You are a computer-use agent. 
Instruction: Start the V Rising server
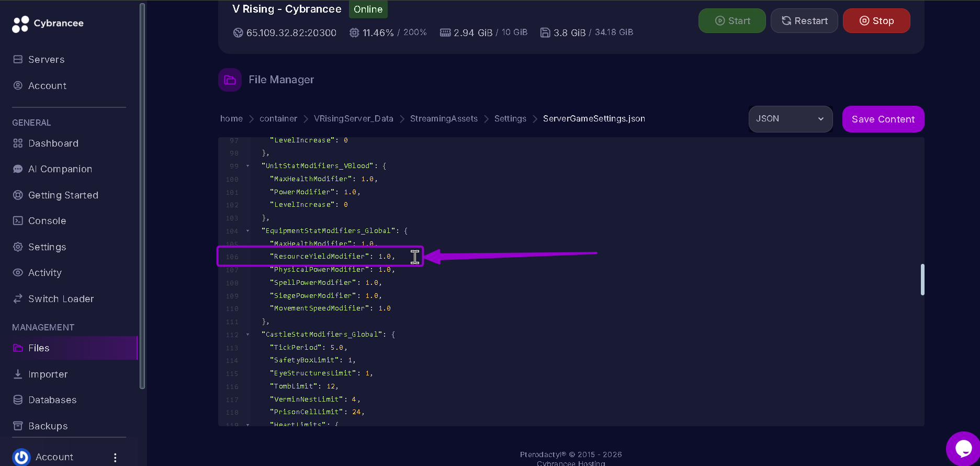[x=732, y=21]
